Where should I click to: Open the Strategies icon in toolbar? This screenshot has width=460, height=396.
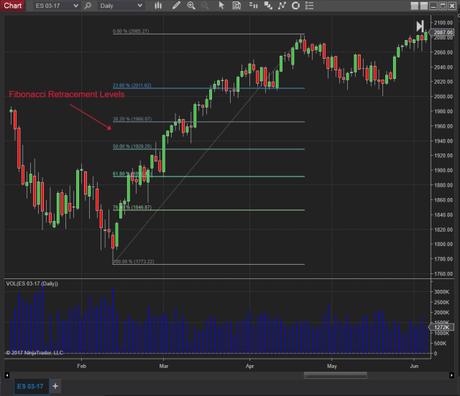click(282, 6)
